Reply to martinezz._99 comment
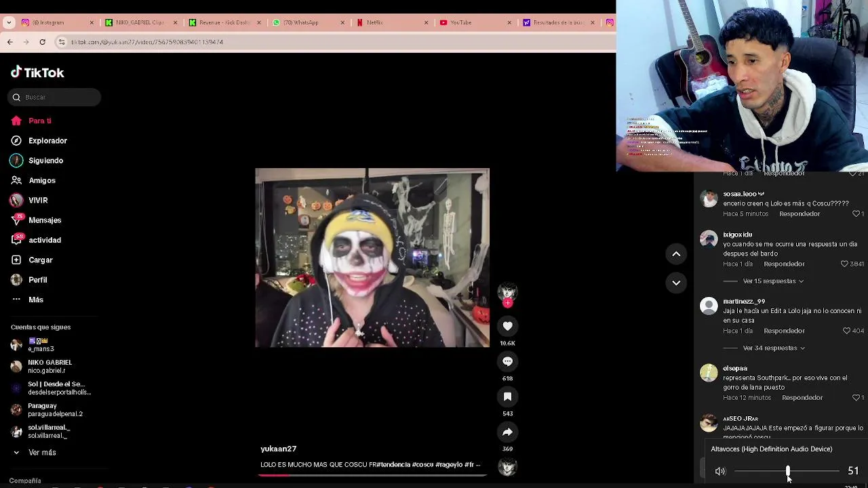The height and width of the screenshot is (488, 868). 784,331
